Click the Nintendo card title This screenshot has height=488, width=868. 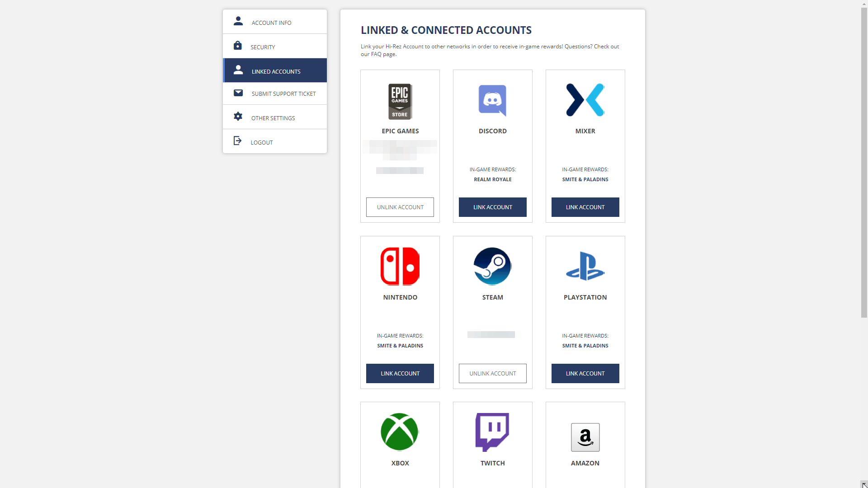(x=400, y=297)
